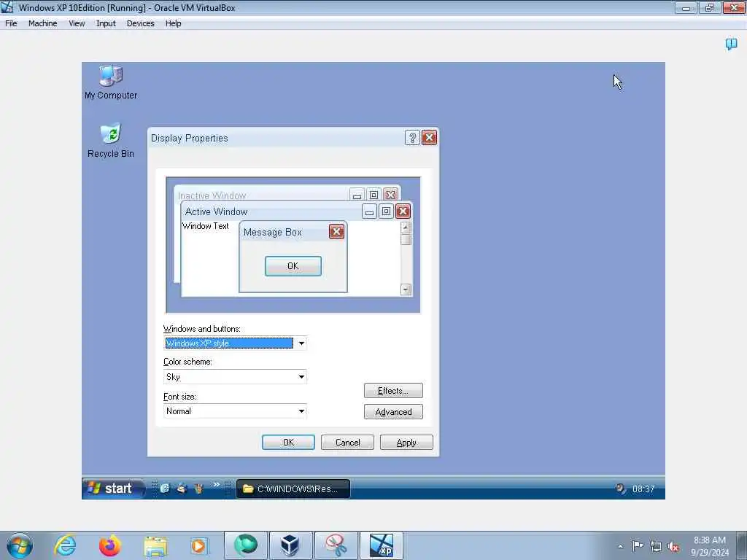Apply the display appearance changes
Viewport: 747px width, 560px height.
pyautogui.click(x=406, y=443)
